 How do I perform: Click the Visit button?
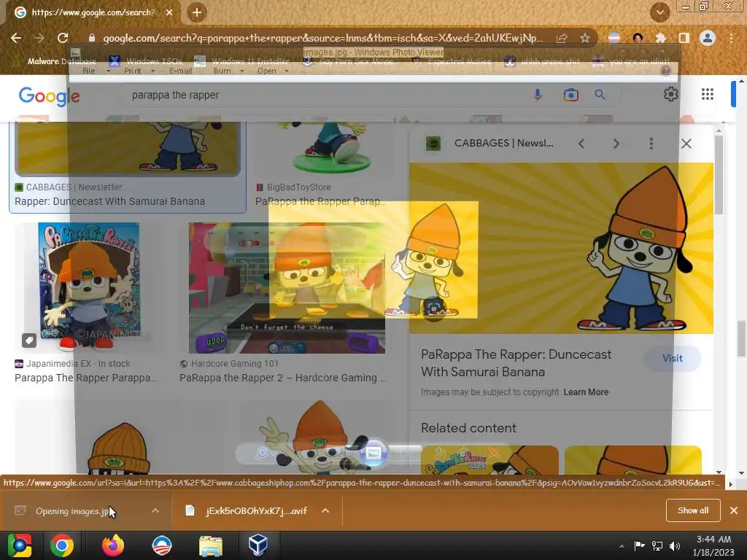point(672,358)
